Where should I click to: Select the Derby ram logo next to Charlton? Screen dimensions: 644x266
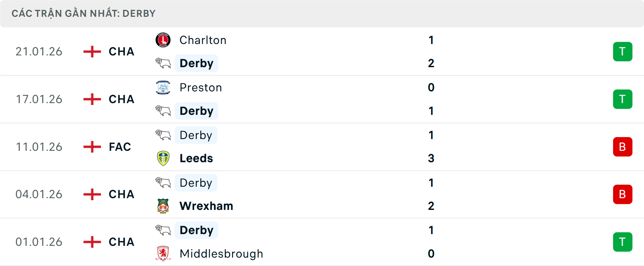click(162, 63)
